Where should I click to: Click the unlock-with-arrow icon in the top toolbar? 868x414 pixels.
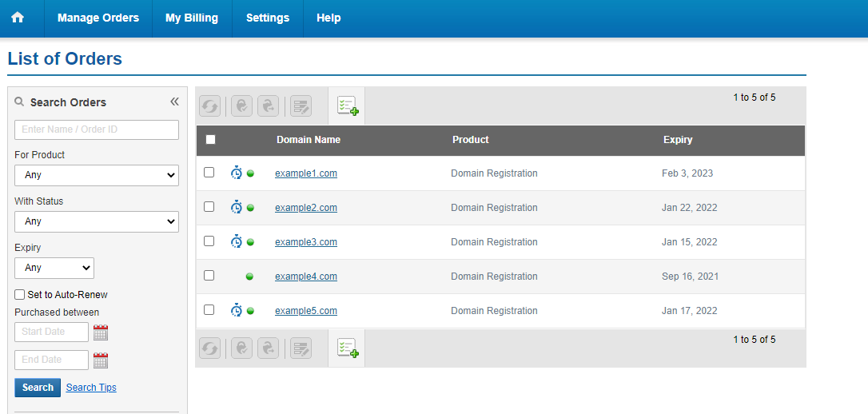pyautogui.click(x=269, y=105)
